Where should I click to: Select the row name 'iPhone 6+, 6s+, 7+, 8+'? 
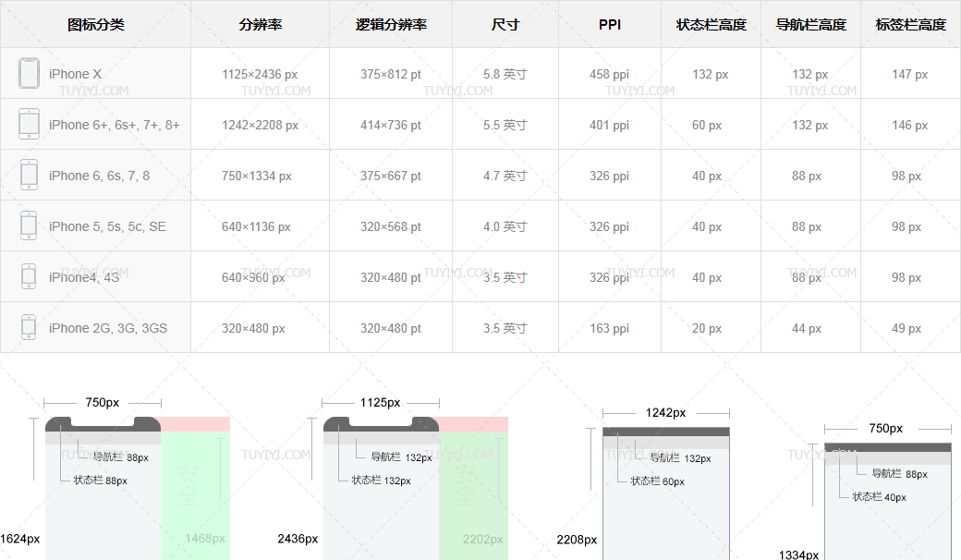click(115, 125)
